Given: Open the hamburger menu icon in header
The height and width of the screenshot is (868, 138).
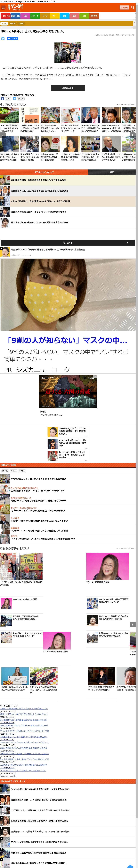Looking at the screenshot, I should [x=3, y=7].
